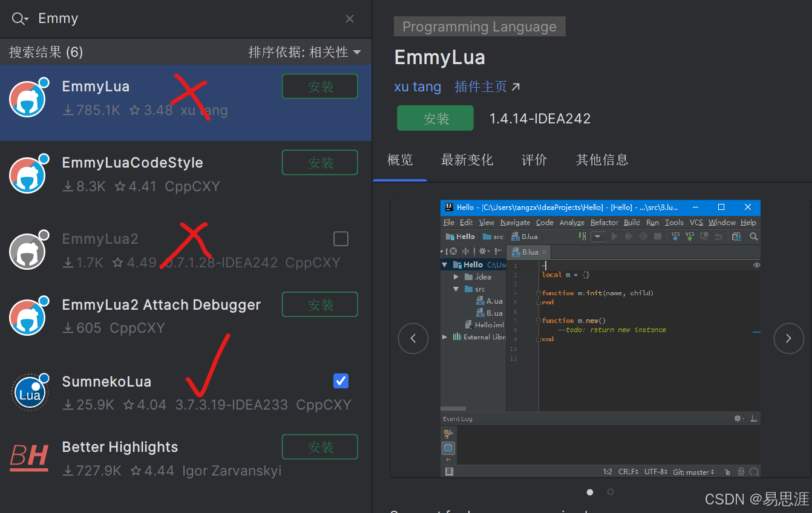The image size is (812, 513).
Task: Click rating 4.41 of EmmyLuaCodeStyle
Action: (136, 186)
